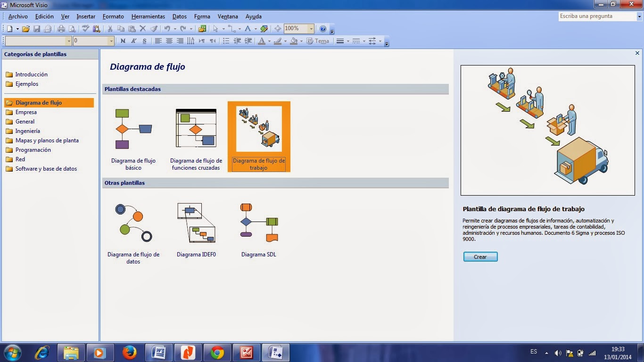Select the Text tool
Viewport: 644px width, 362px height.
click(248, 29)
